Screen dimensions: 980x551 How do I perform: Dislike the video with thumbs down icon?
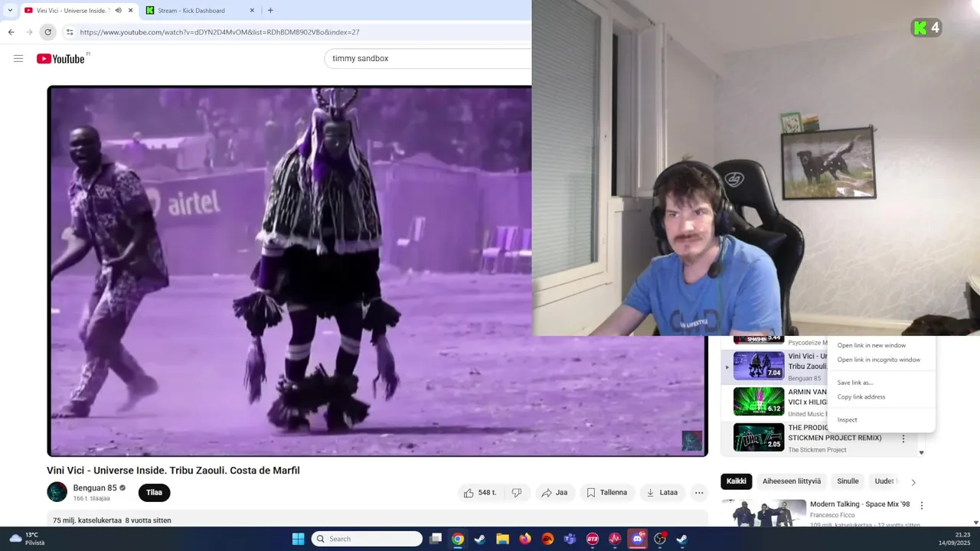click(517, 493)
